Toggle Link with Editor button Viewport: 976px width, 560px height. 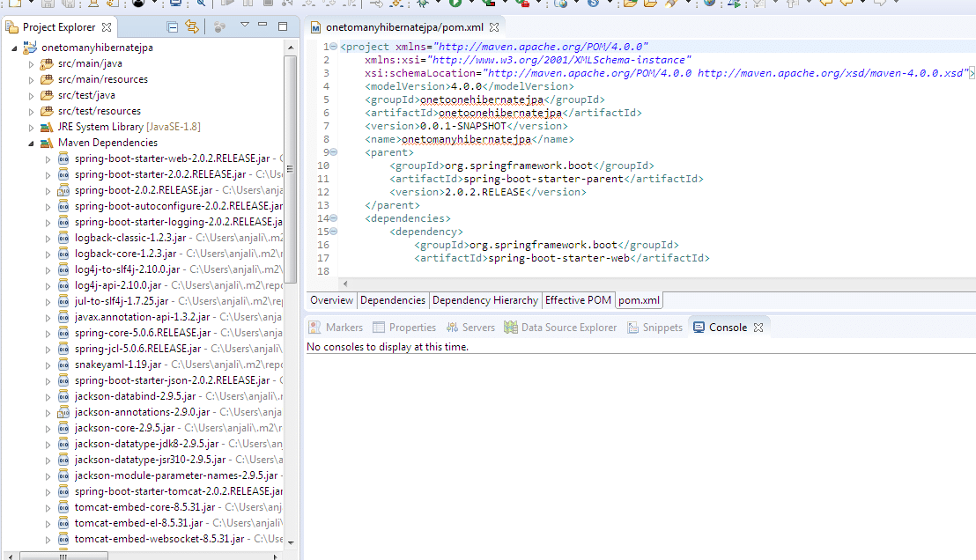[x=191, y=27]
